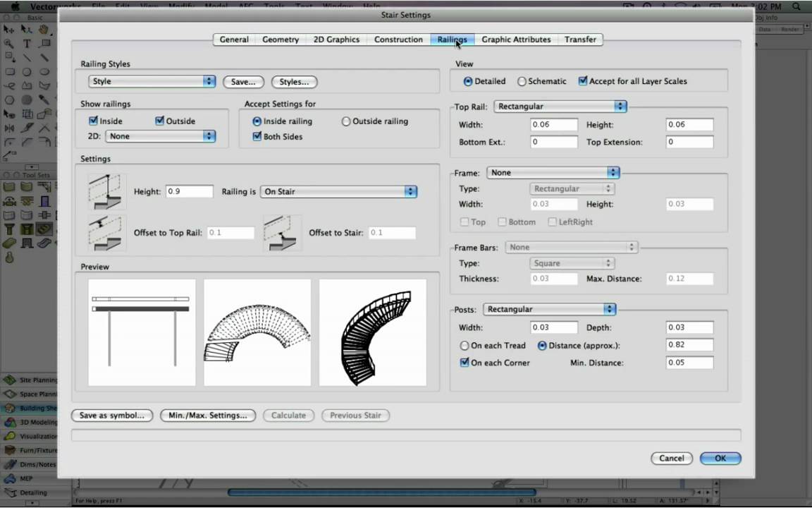Image resolution: width=812 pixels, height=508 pixels.
Task: Select the Circle tool in Basic palette
Action: [27, 71]
